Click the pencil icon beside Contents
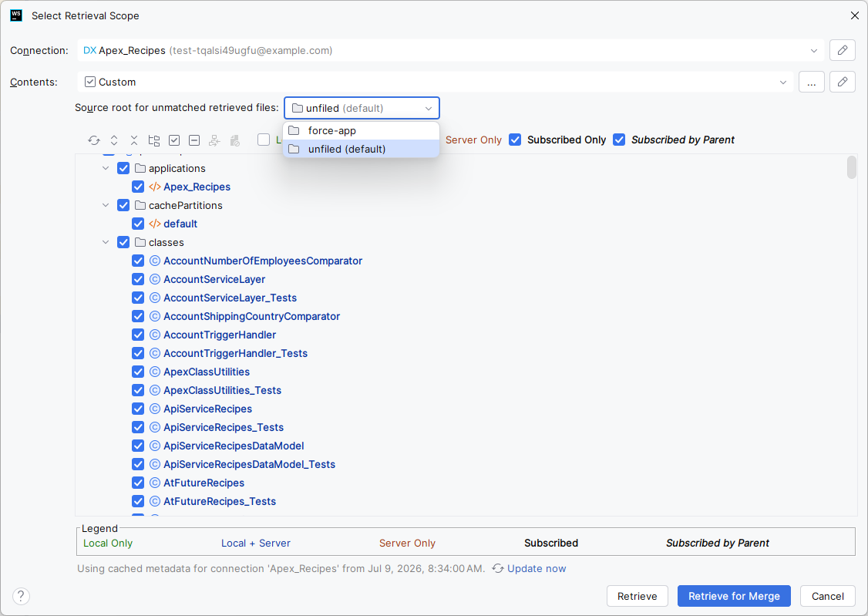This screenshot has width=868, height=616. click(x=842, y=82)
